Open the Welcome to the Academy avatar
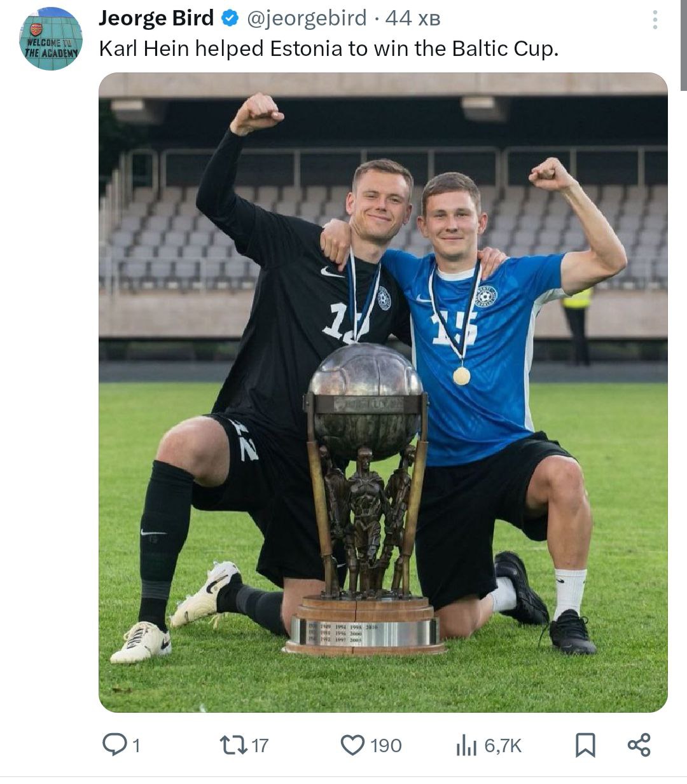Screen dimensions: 687x784 click(51, 39)
